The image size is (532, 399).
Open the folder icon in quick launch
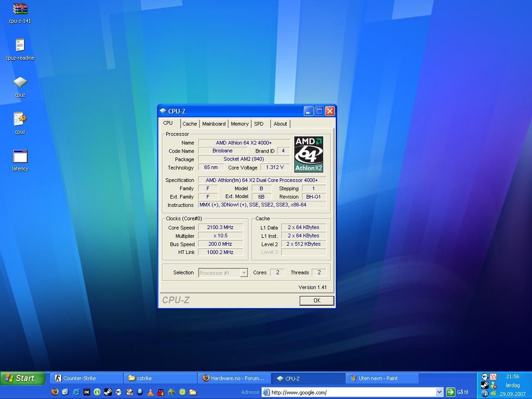coord(193,392)
